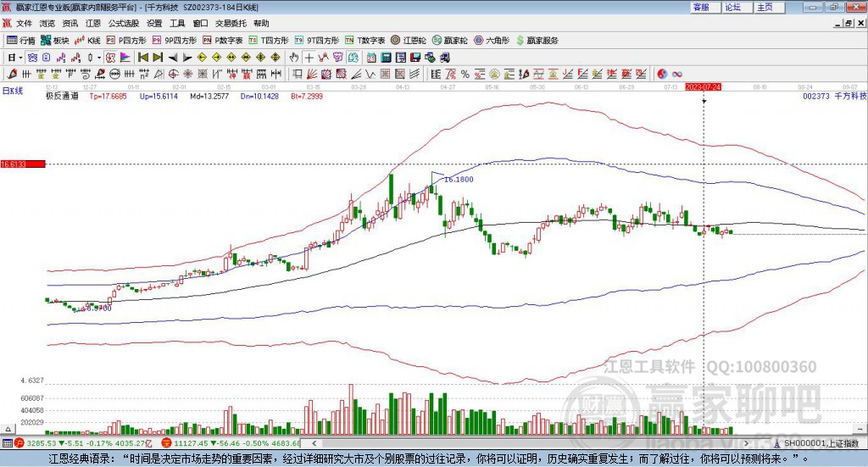Image resolution: width=868 pixels, height=467 pixels.
Task: Open the 赢家轮 wheel tool
Action: [x=449, y=41]
